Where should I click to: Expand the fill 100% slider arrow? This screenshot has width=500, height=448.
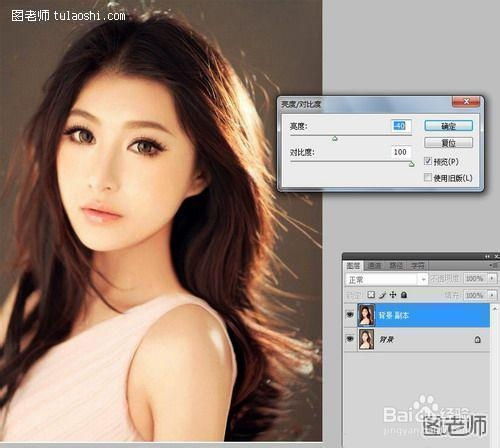point(492,295)
